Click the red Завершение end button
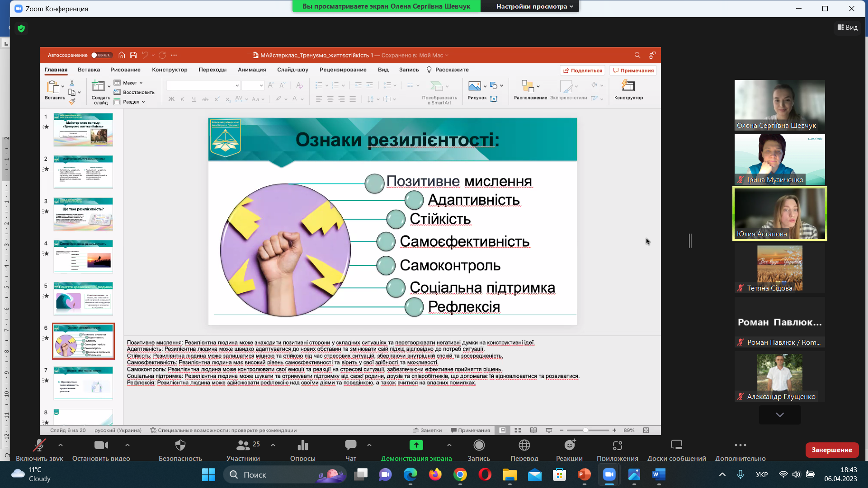Image resolution: width=868 pixels, height=488 pixels. (831, 450)
